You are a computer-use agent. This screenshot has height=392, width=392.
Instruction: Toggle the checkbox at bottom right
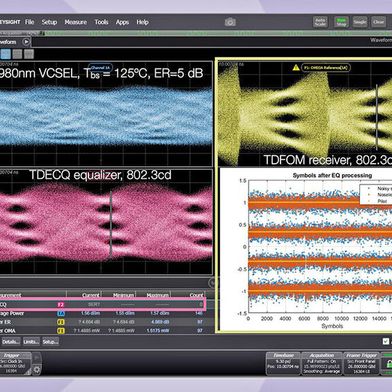click(x=386, y=341)
